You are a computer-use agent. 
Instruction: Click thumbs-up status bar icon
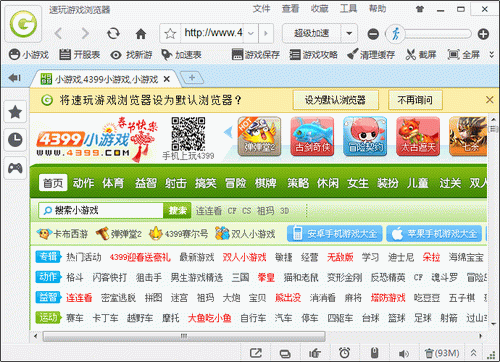(x=314, y=353)
